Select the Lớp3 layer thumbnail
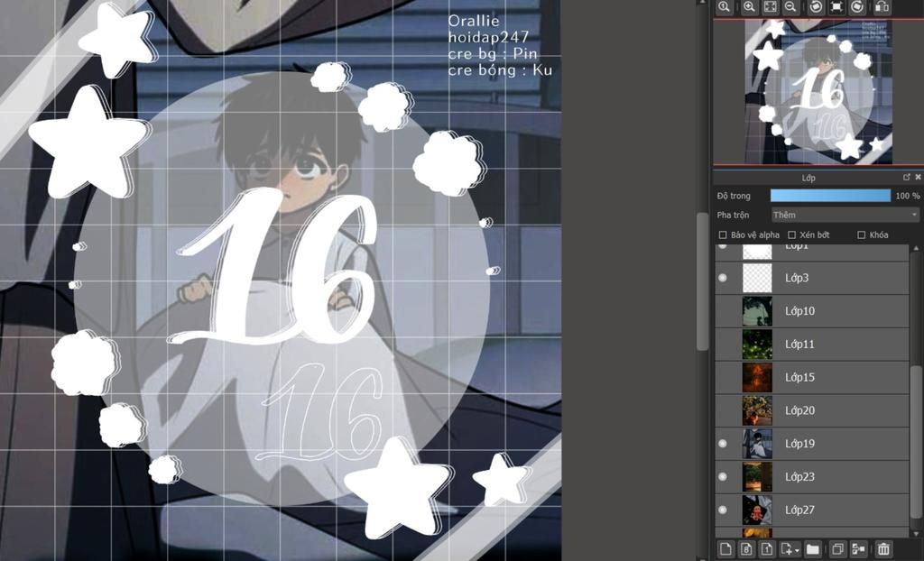Viewport: 924px width, 561px height. click(757, 278)
